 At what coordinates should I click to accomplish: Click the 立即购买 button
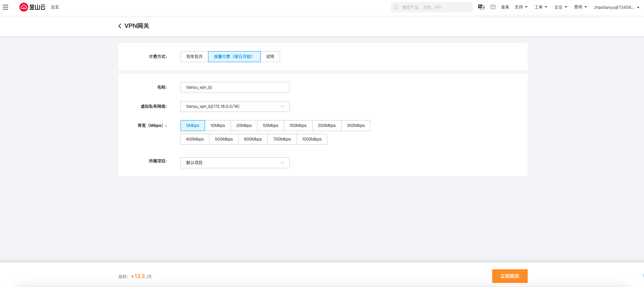510,276
